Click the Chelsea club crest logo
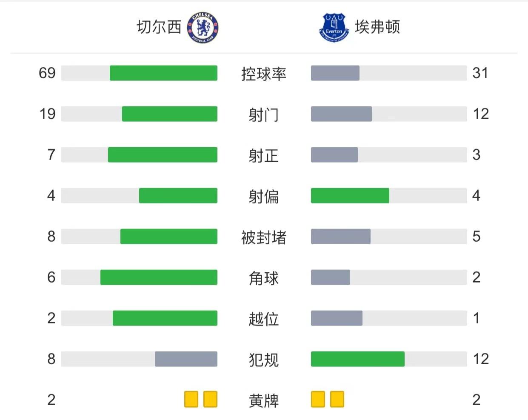 203,27
